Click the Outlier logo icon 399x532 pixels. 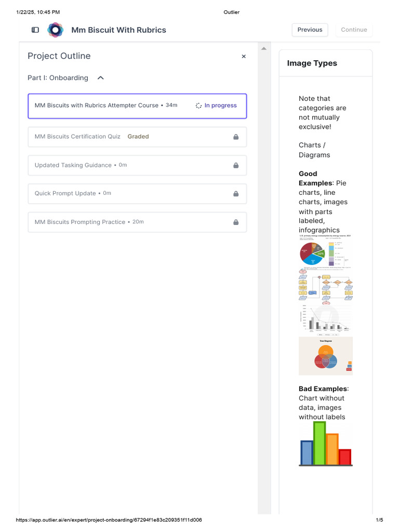tap(55, 30)
